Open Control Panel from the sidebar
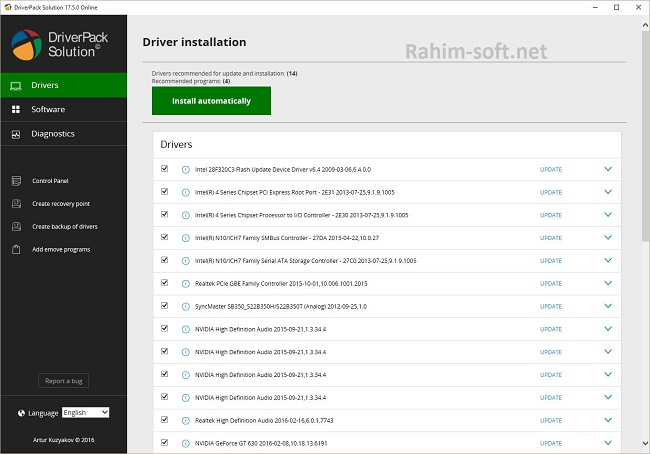 point(50,181)
